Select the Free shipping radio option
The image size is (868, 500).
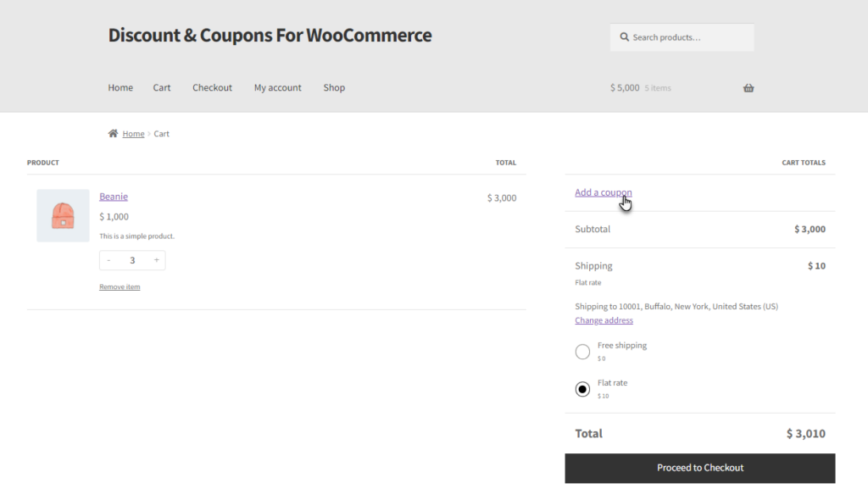pos(582,352)
